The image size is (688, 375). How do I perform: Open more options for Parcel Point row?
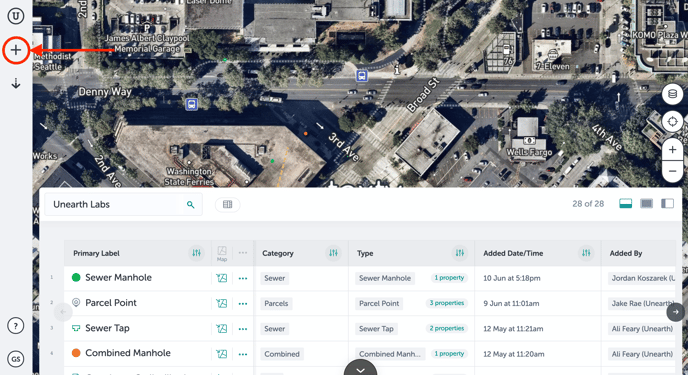click(243, 304)
